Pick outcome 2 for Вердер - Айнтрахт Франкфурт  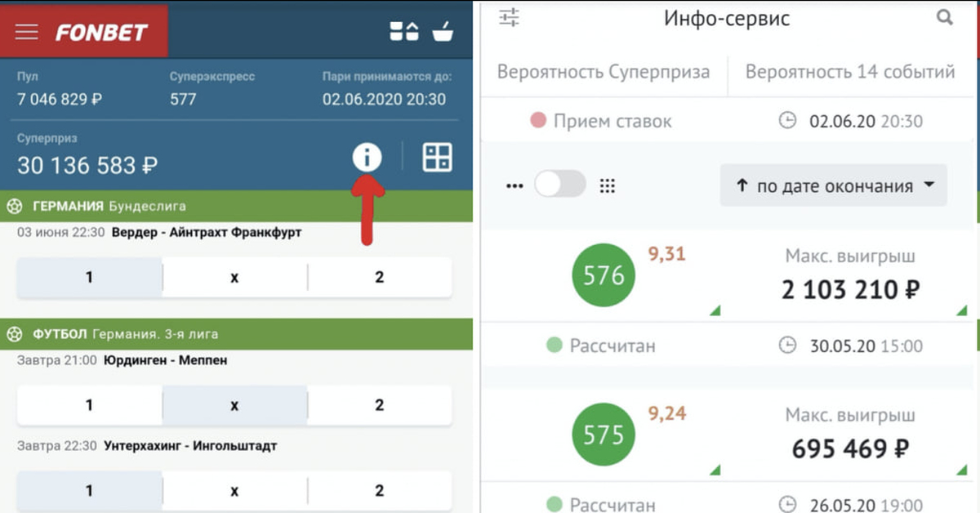(x=380, y=278)
